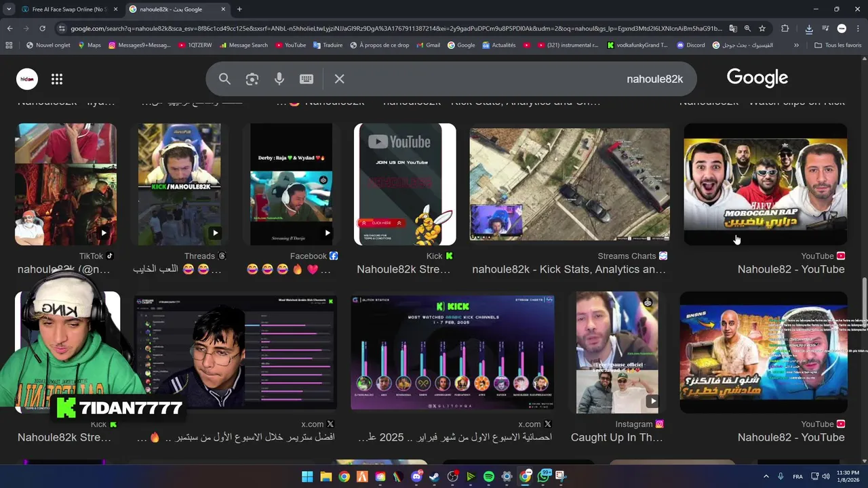This screenshot has width=868, height=488.
Task: Open the Nouvel onglet bookmark
Action: click(x=48, y=45)
